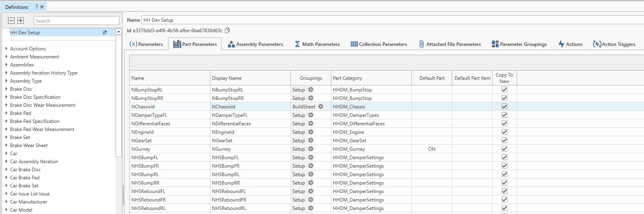
Task: Remove Setup grouping from NGurney row
Action: (x=311, y=149)
